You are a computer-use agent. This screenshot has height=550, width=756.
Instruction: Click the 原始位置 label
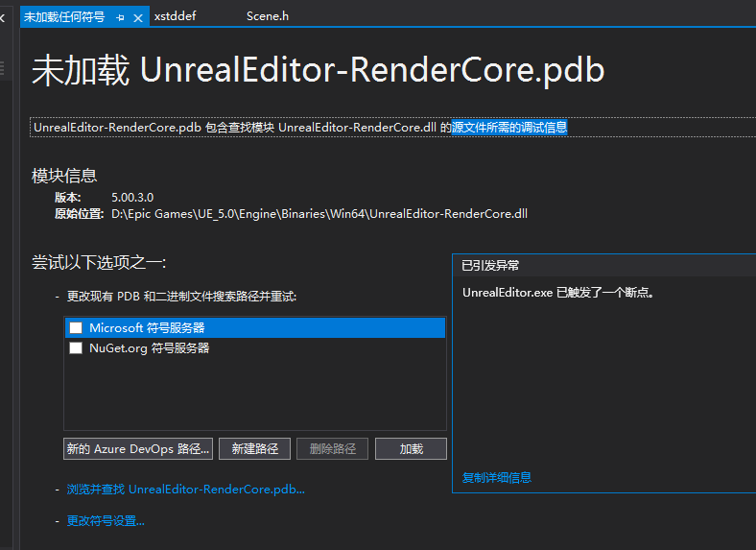pos(79,214)
